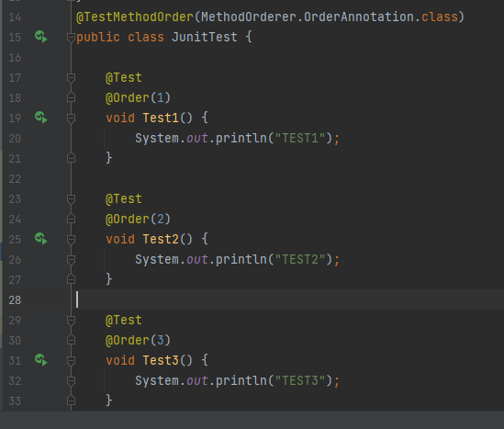Toggle fold end marker at line 21
This screenshot has width=504, height=429.
pyautogui.click(x=71, y=158)
